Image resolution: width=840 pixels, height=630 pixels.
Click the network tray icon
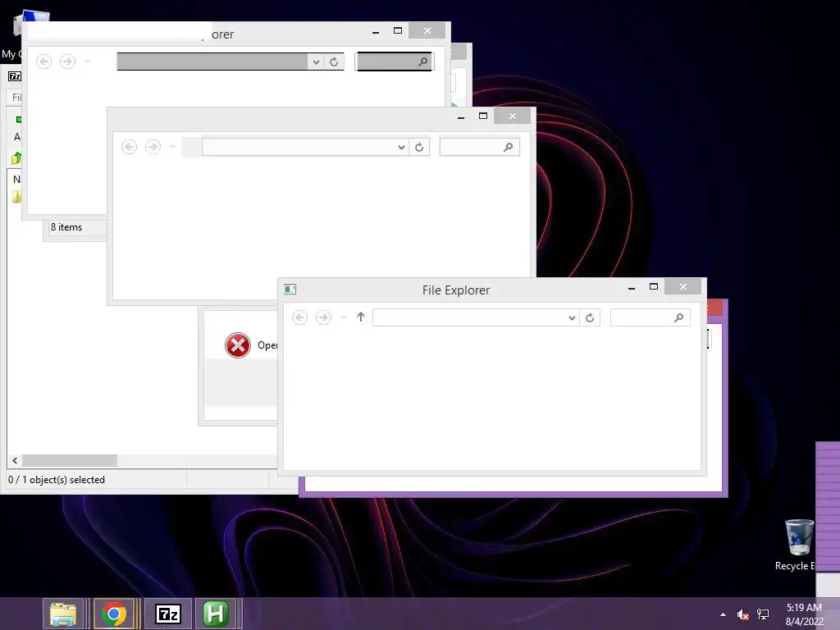(763, 614)
